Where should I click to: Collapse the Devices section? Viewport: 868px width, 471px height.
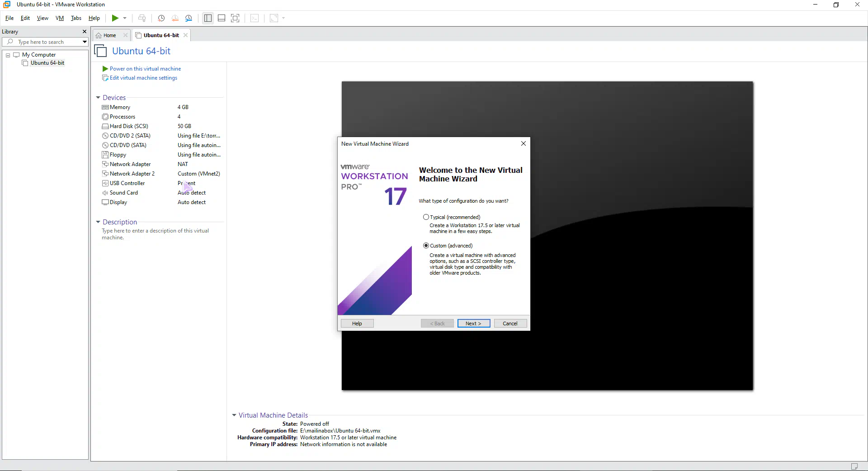click(x=98, y=98)
